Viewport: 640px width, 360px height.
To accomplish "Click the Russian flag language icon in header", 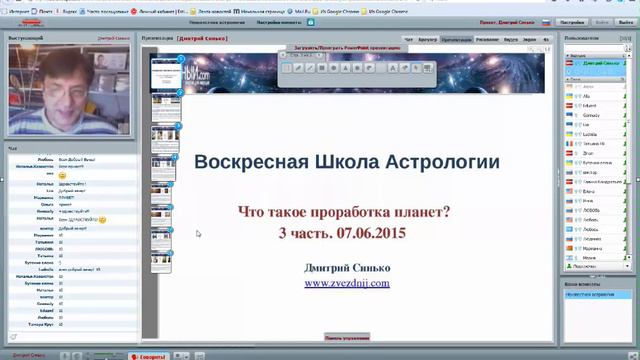I will tap(546, 23).
